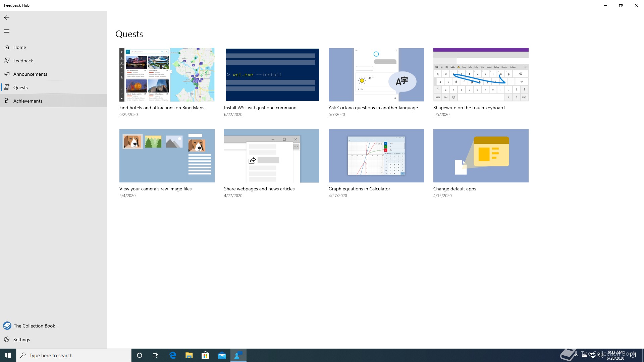This screenshot has width=644, height=362.
Task: Open the Feedback navigation item
Action: click(54, 61)
